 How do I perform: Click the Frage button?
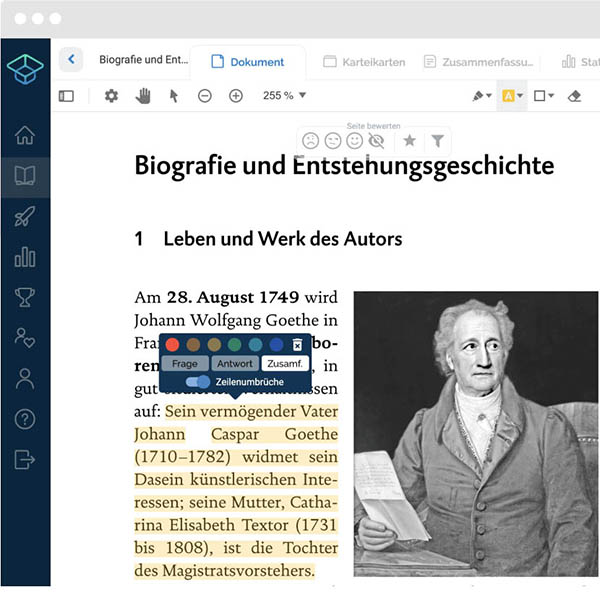(x=185, y=364)
